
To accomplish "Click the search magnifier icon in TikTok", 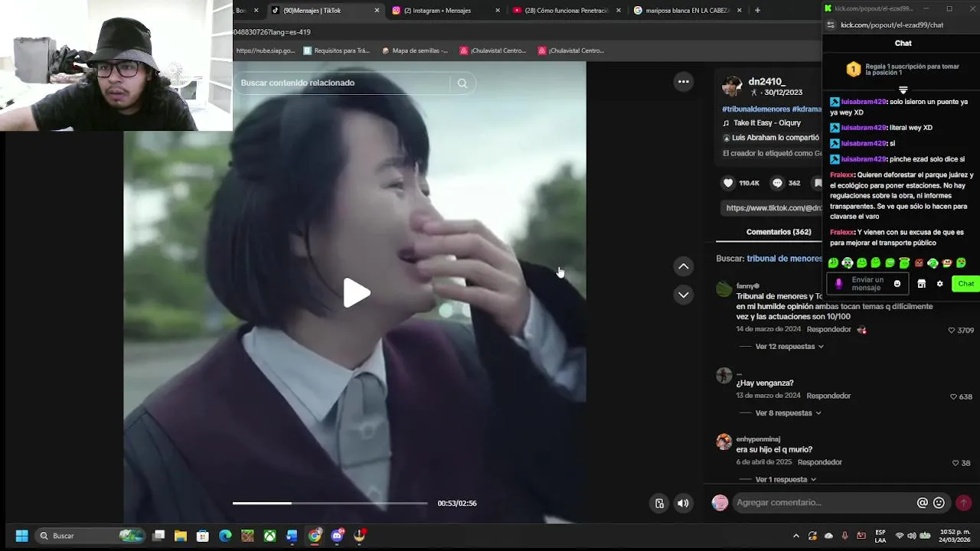I will [x=462, y=83].
